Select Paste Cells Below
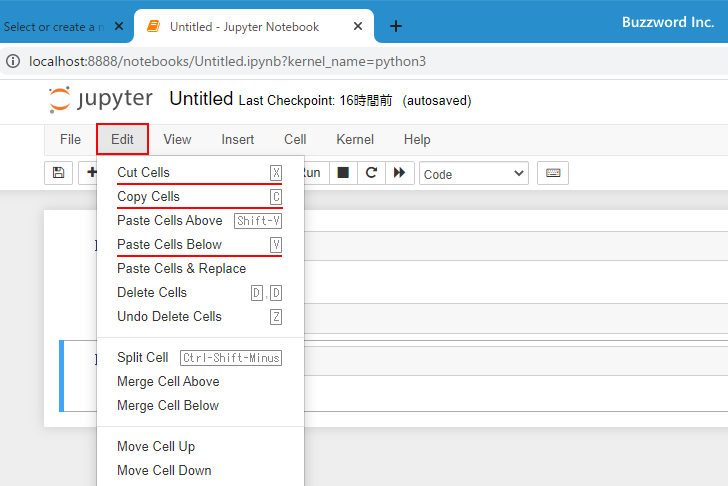Screen dimensions: 728x486 200,245
